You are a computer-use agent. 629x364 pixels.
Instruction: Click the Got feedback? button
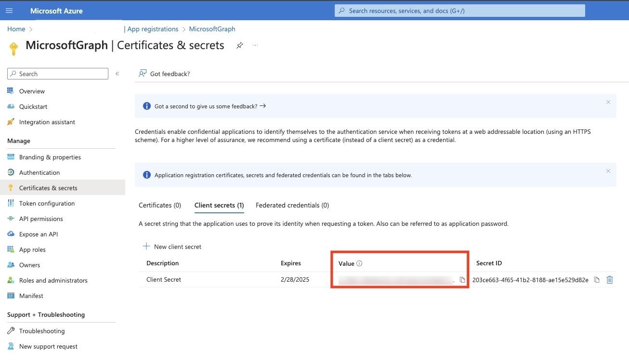tap(164, 74)
